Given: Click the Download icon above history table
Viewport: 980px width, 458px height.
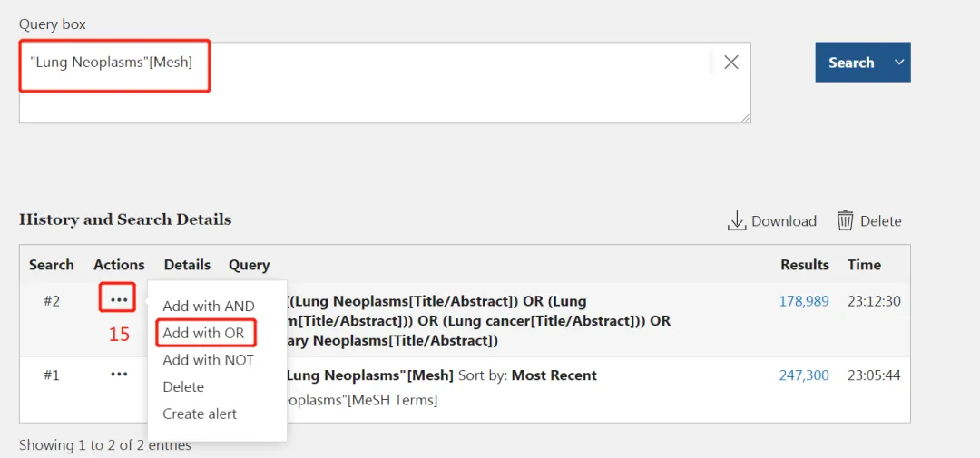Looking at the screenshot, I should (x=738, y=220).
